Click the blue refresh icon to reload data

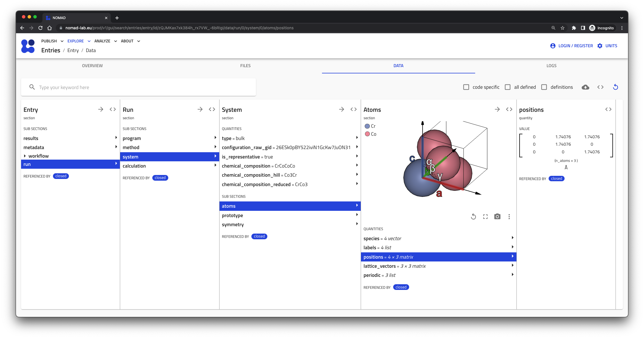[x=615, y=87]
